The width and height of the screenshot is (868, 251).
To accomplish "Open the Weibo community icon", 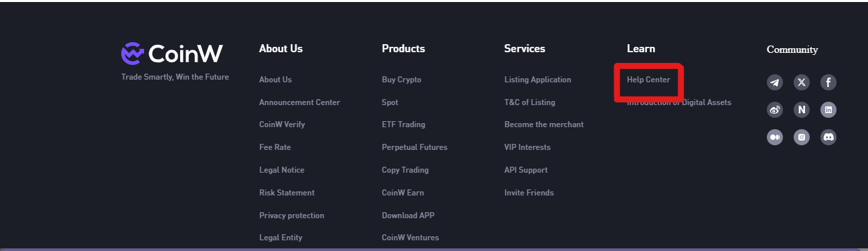I will (x=775, y=110).
